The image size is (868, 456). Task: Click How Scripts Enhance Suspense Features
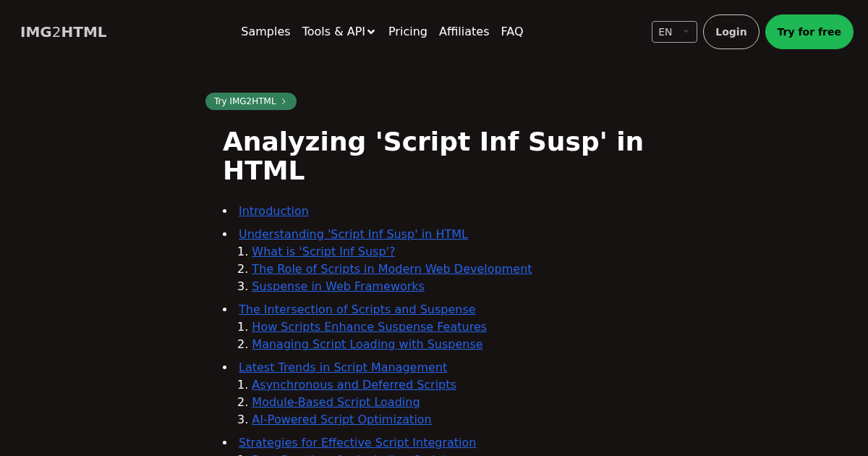[x=369, y=327]
